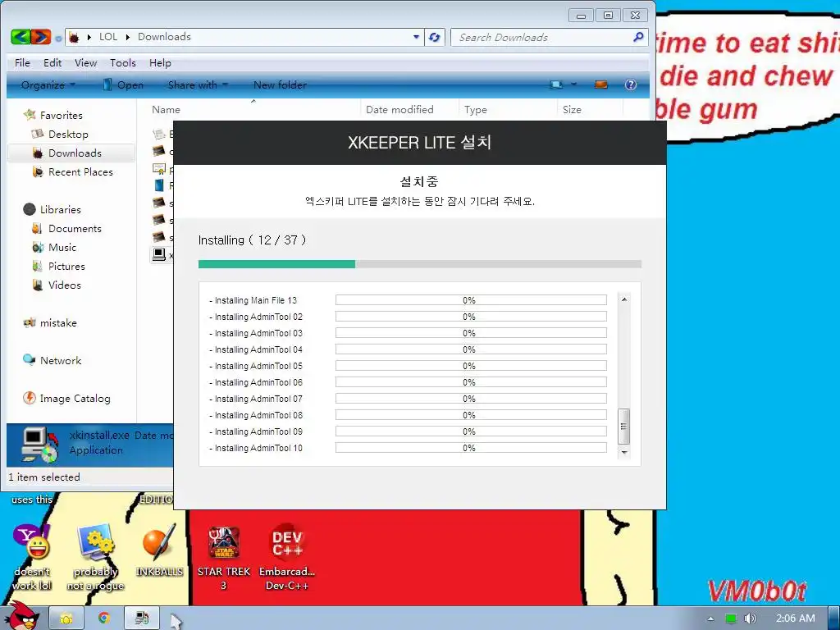Screen dimensions: 840x630
Task: Open Embarcadero Dev-C++ desktop icon
Action: point(287,557)
